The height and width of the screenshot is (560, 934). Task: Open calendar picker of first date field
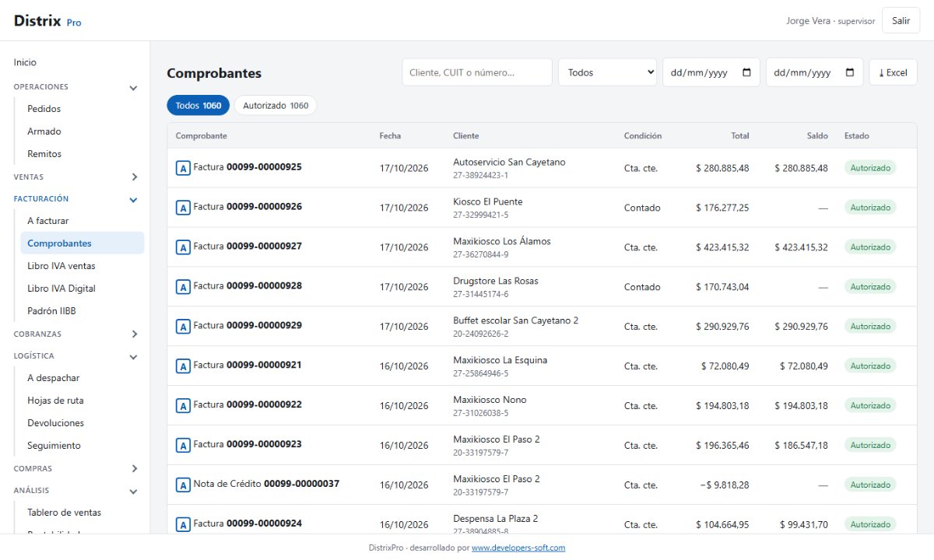(x=747, y=72)
